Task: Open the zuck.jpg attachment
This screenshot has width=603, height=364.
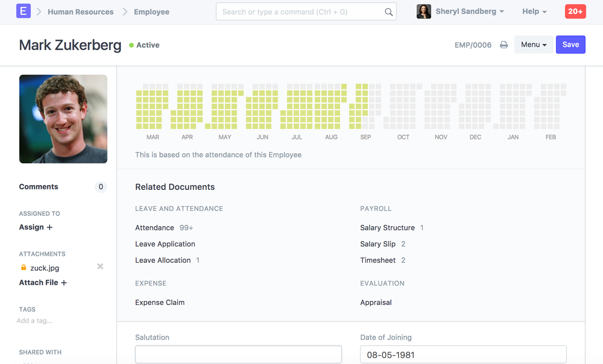Action: tap(45, 268)
